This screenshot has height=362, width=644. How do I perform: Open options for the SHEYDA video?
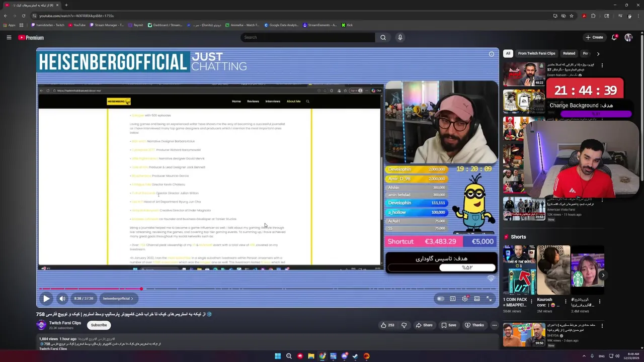(x=602, y=326)
